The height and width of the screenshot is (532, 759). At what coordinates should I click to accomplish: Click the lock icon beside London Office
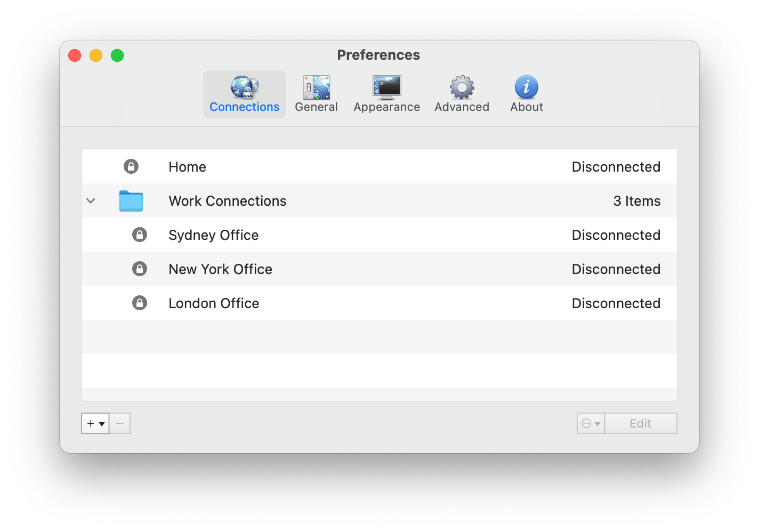(140, 303)
